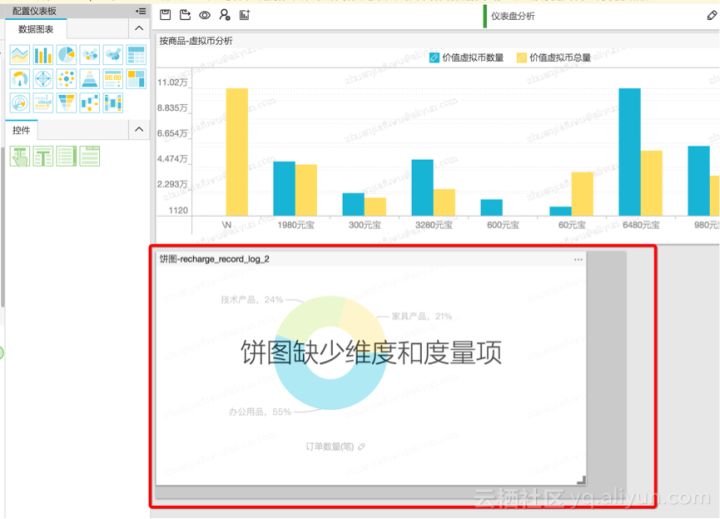Screen dimensions: 720x519
Task: Click the 饼图-recharge_record_log_2 widget title
Action: coord(214,259)
